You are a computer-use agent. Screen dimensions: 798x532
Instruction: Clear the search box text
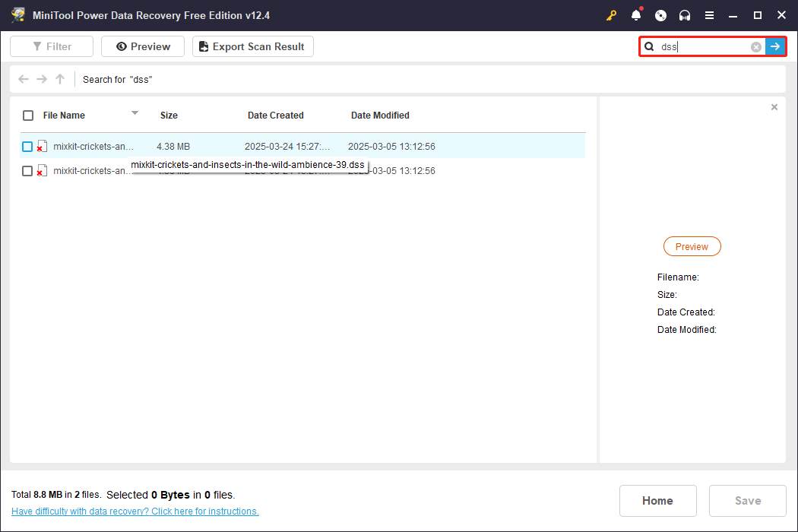[756, 47]
